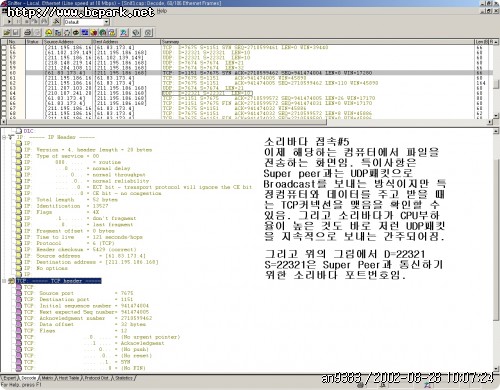Viewport: 500px width, 390px height.
Task: Mark checkbox for frame 56
Action: pyautogui.click(x=4, y=52)
